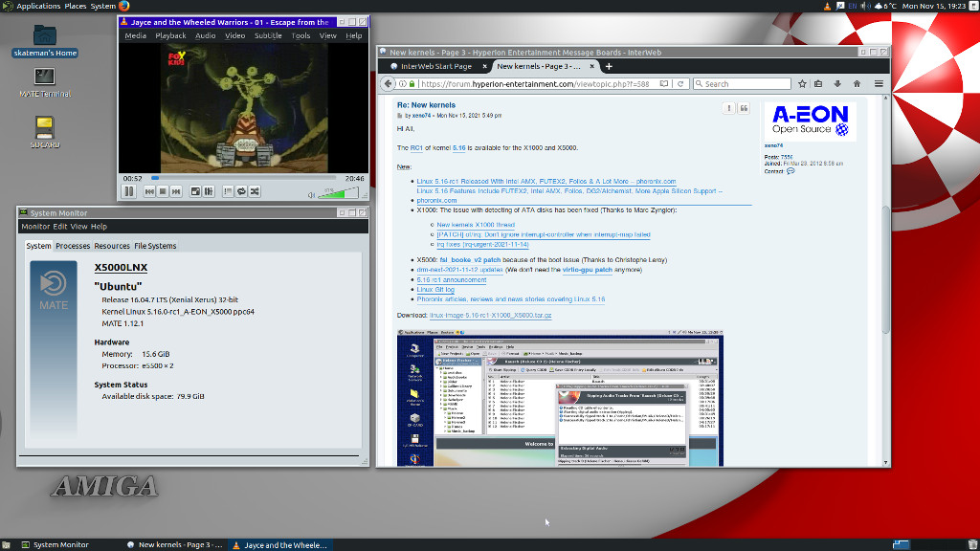Open the VLC Media menu
Viewport: 980px width, 551px height.
pyautogui.click(x=136, y=35)
